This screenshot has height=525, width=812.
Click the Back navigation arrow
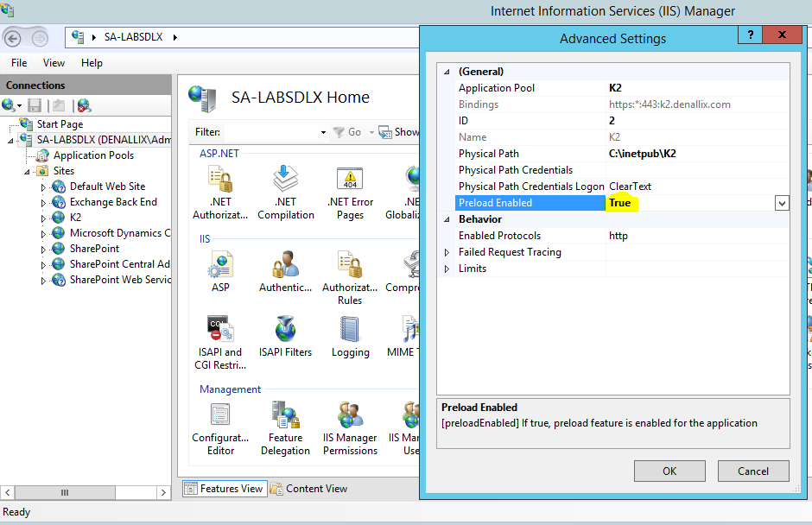12,38
